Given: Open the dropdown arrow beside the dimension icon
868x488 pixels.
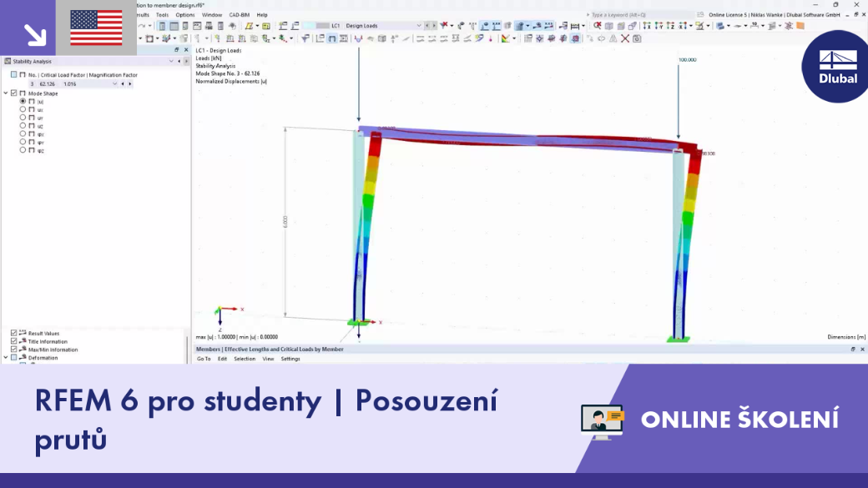Looking at the screenshot, I should click(583, 26).
